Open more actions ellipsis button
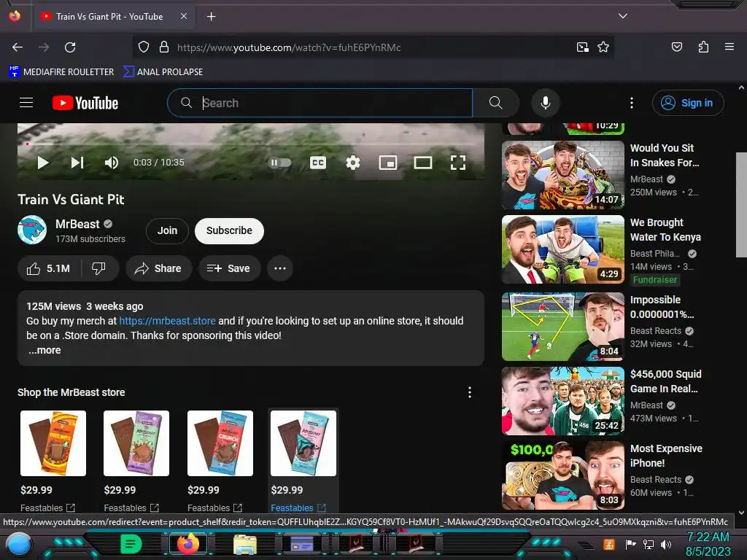 pos(280,268)
